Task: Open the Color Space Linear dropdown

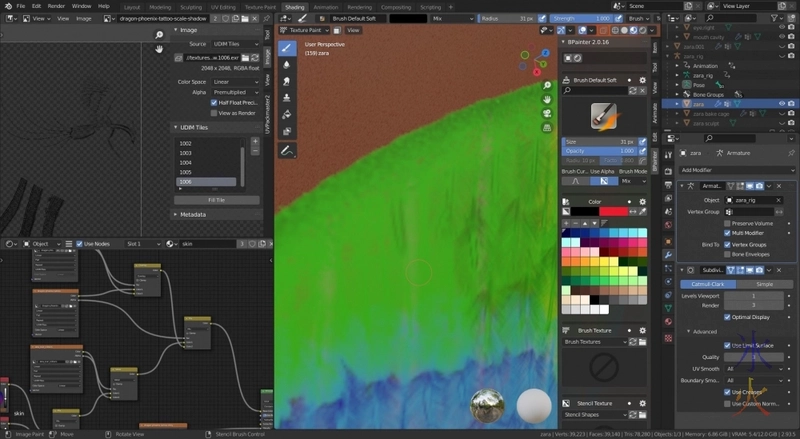Action: tap(235, 81)
